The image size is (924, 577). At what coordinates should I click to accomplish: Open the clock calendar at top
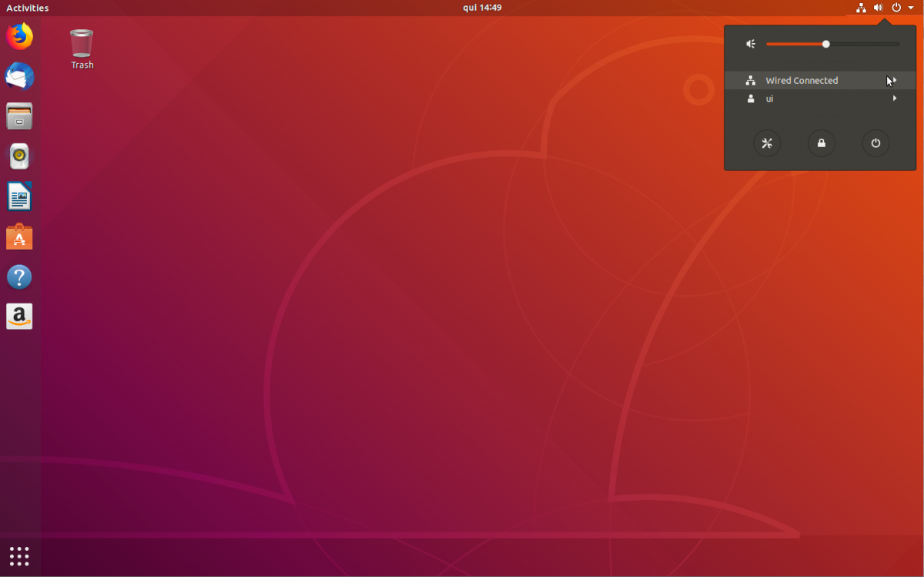(x=482, y=8)
